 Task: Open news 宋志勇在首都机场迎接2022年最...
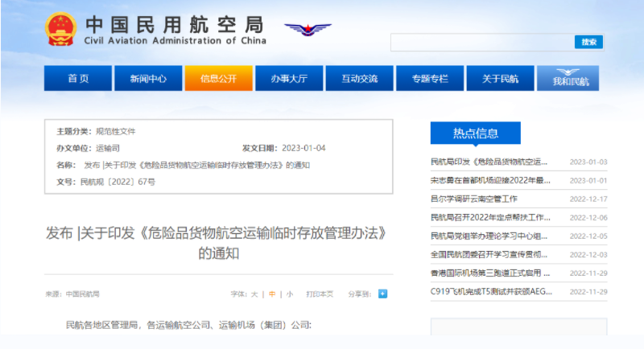click(490, 180)
